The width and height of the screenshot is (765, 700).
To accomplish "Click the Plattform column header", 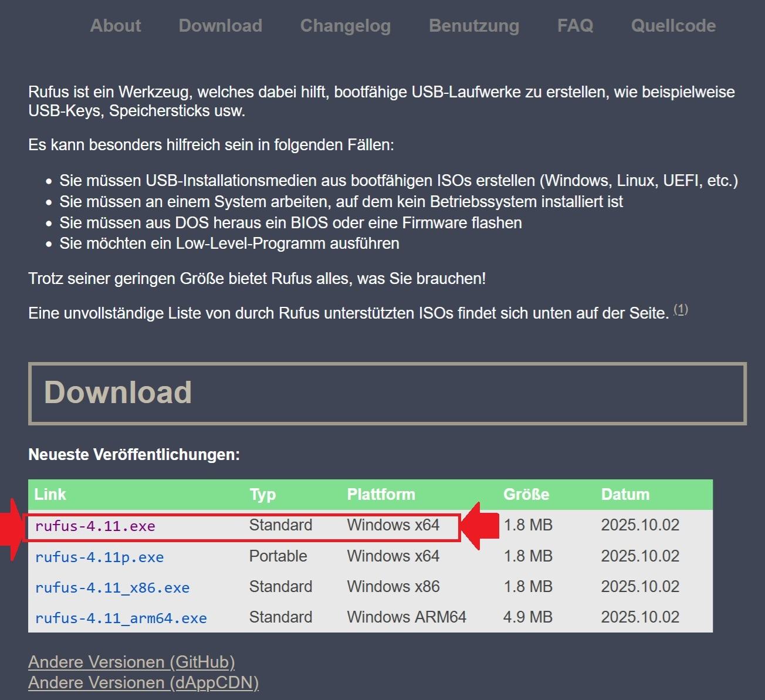I will pos(381,495).
